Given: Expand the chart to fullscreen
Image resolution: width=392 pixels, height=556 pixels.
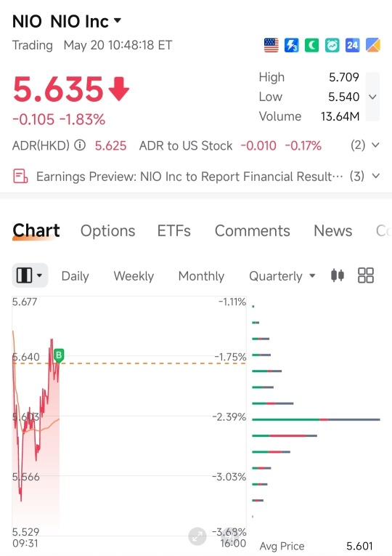Looking at the screenshot, I should pos(197,536).
